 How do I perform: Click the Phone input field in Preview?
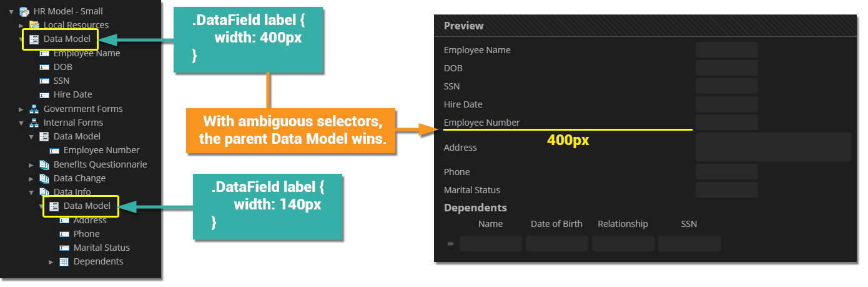coord(726,172)
